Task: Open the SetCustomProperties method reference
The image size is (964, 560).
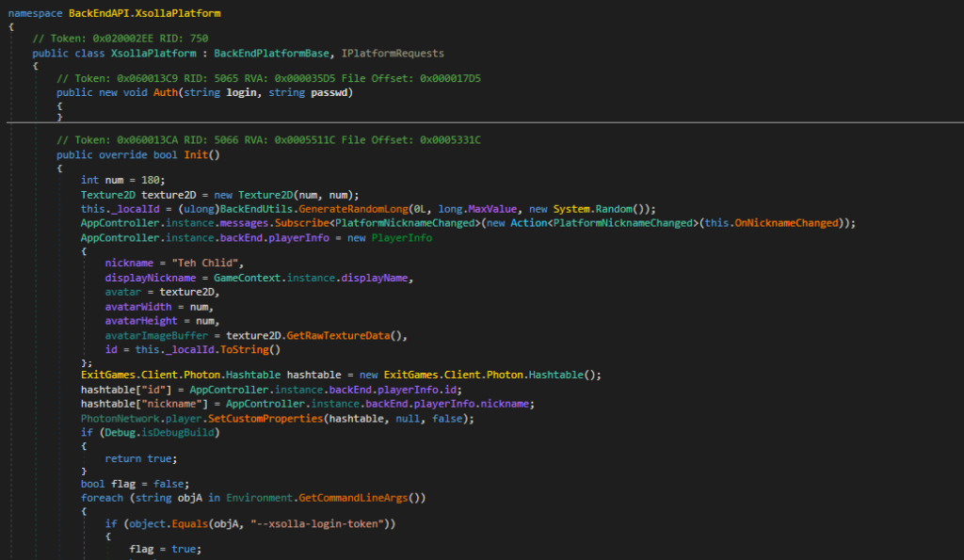Action: pos(265,418)
